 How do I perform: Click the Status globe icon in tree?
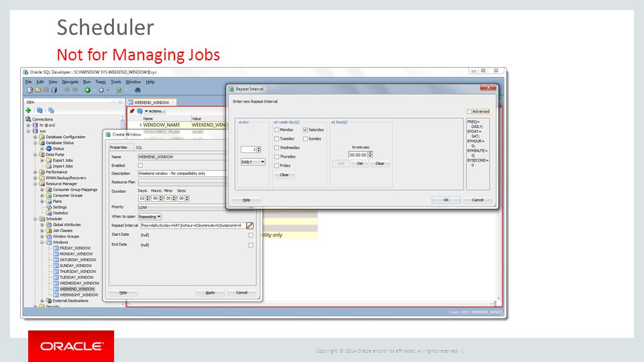coord(49,149)
